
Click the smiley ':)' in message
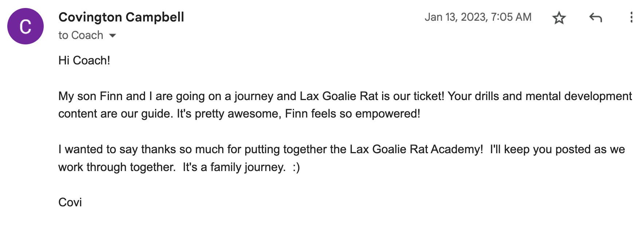[x=296, y=167]
